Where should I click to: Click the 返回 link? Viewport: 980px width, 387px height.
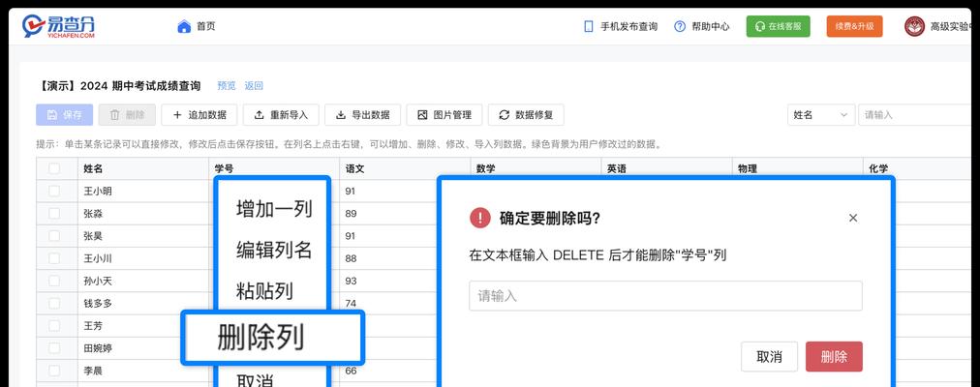254,86
